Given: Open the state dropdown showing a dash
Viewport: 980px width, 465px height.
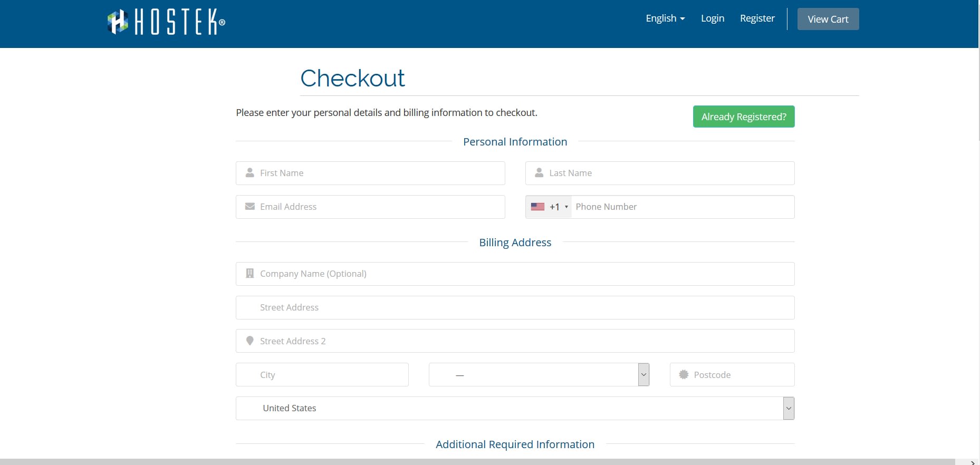Looking at the screenshot, I should (x=539, y=375).
